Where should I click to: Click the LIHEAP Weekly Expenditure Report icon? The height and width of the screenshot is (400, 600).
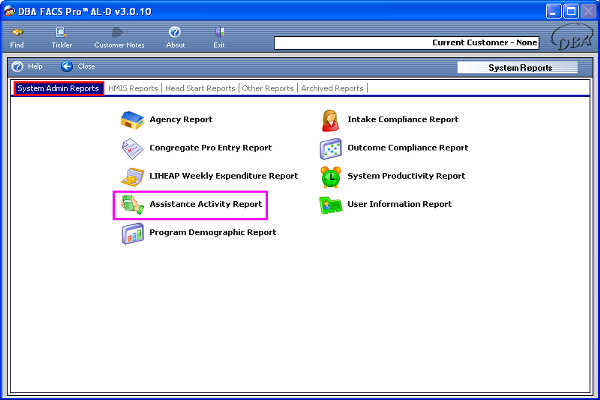pos(132,176)
